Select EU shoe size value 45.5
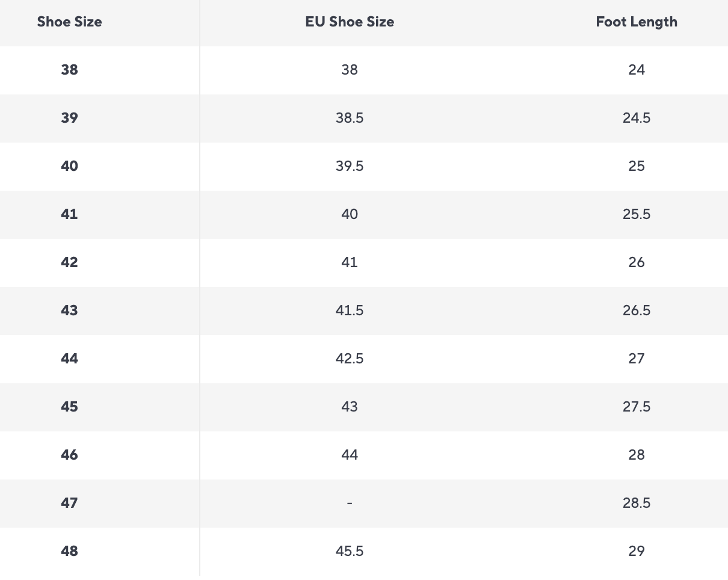 (x=350, y=551)
